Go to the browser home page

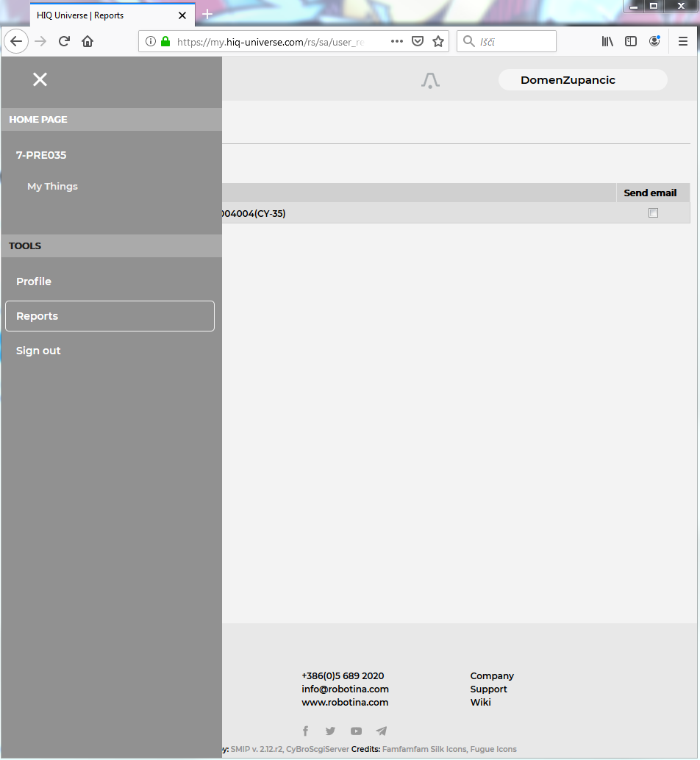click(87, 42)
